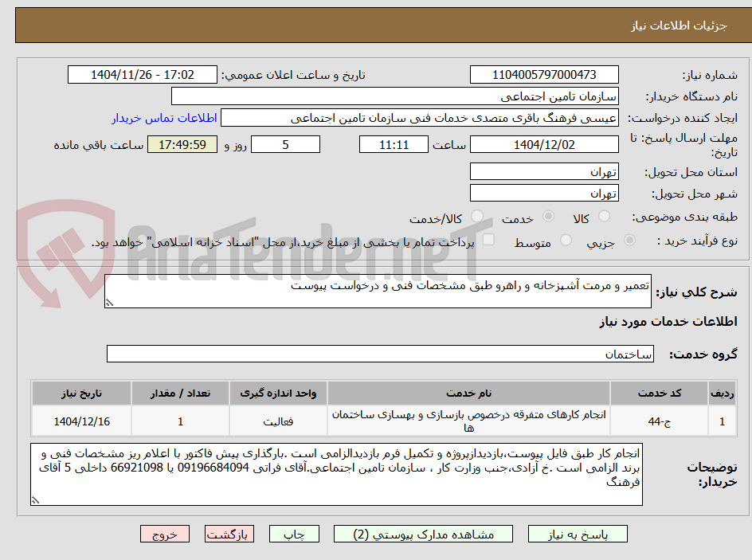Click the استان محل تحویل field تهران

tap(544, 171)
